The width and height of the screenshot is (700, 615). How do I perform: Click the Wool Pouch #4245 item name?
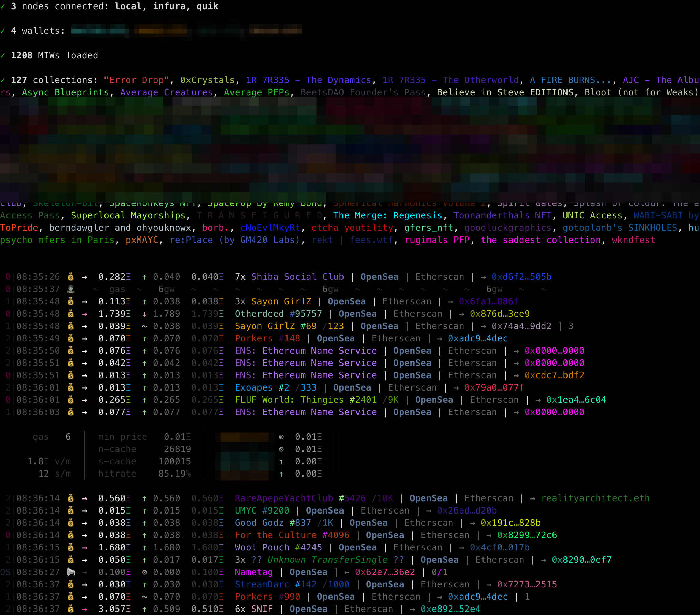[x=278, y=547]
